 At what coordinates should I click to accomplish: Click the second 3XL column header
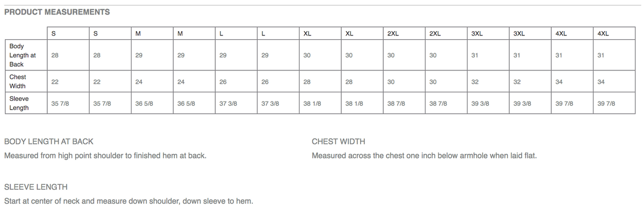point(519,33)
